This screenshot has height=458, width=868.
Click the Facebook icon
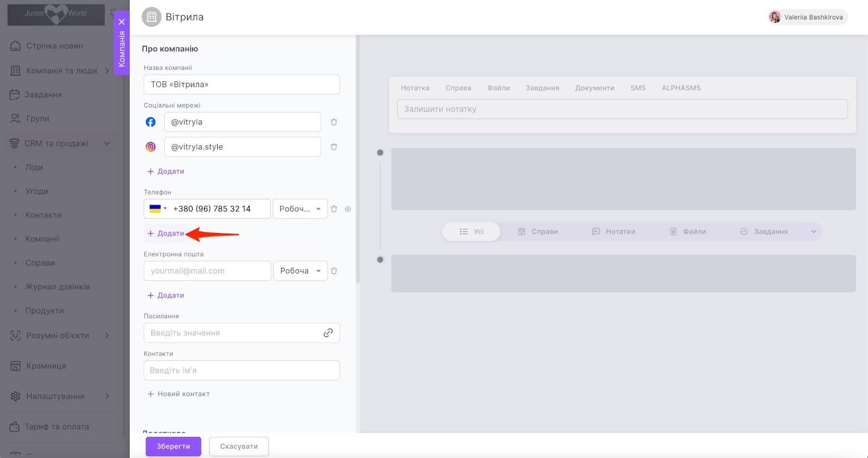[151, 122]
